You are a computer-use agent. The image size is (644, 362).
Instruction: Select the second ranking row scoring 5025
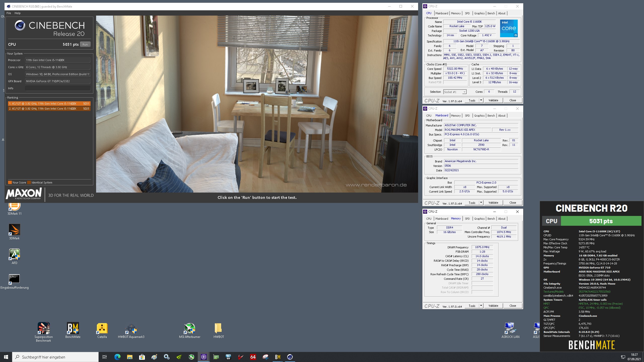[x=49, y=109]
